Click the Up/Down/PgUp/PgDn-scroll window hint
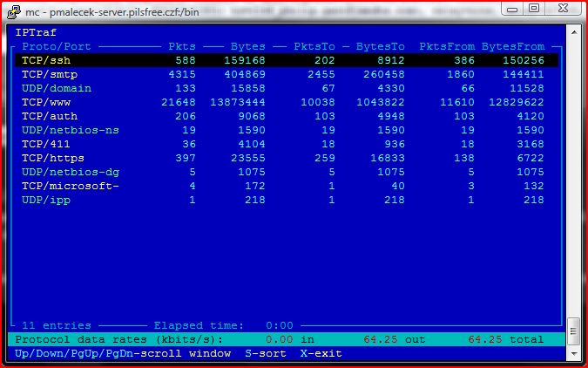 point(123,354)
